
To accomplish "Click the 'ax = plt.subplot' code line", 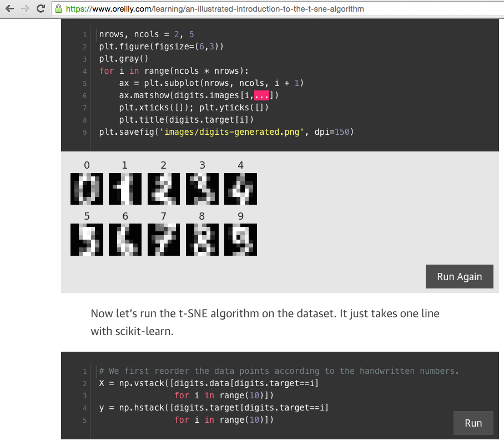I will 211,83.
